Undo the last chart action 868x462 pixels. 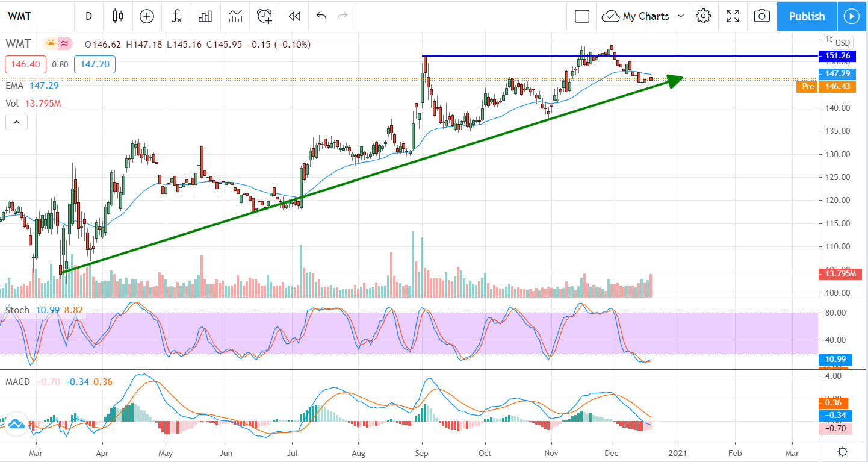321,16
